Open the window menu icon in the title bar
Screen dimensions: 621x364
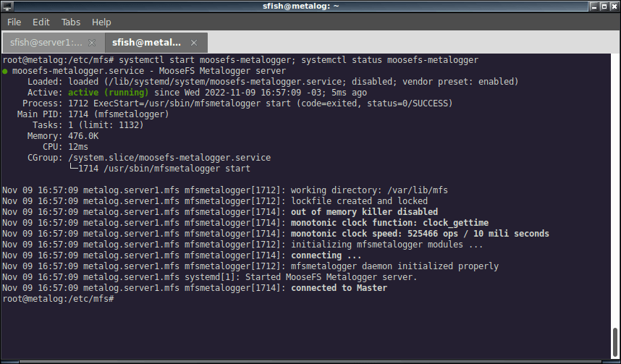pos(7,6)
